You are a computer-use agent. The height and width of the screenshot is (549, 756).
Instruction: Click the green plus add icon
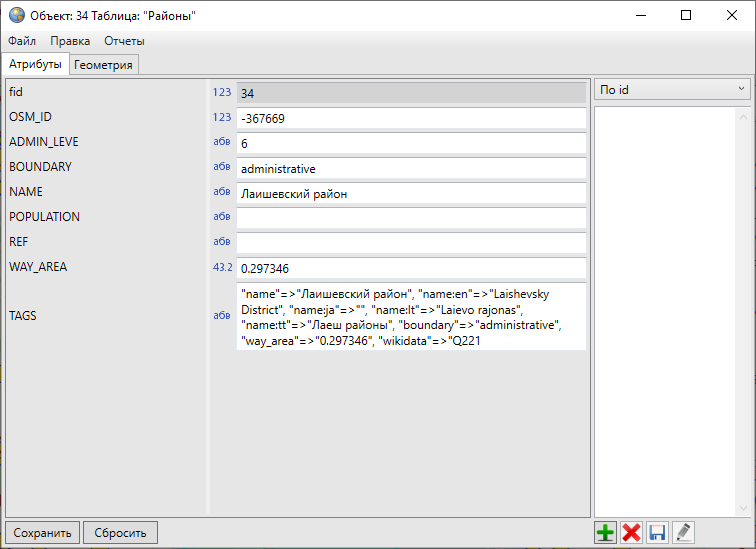605,533
